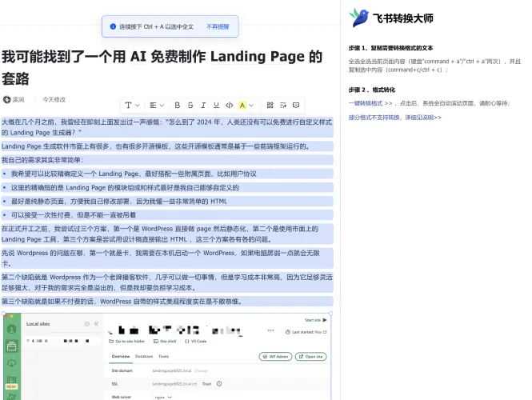Click the block conversion grid icon
The height and width of the screenshot is (400, 532).
[270, 105]
